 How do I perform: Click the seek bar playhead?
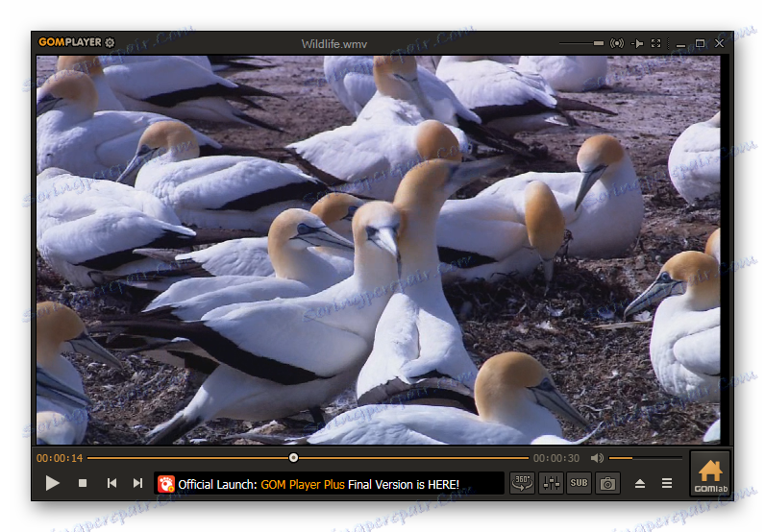[x=293, y=458]
